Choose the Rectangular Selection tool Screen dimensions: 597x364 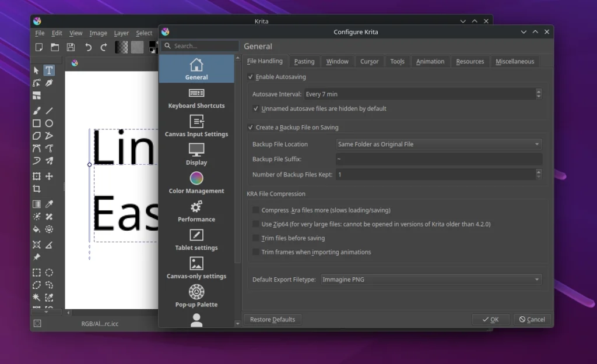36,272
